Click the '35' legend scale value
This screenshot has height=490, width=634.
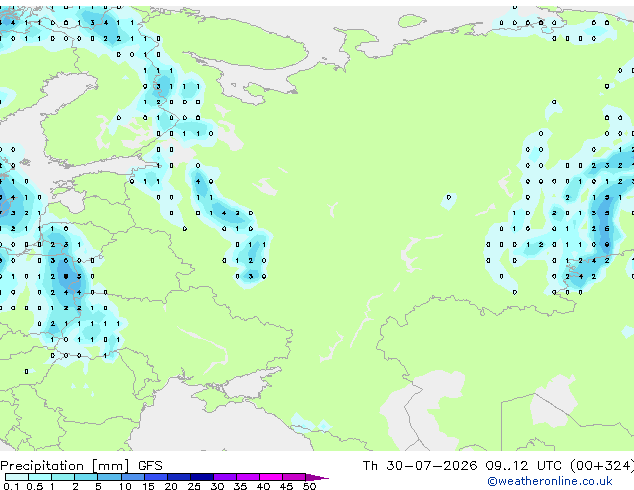(x=240, y=486)
